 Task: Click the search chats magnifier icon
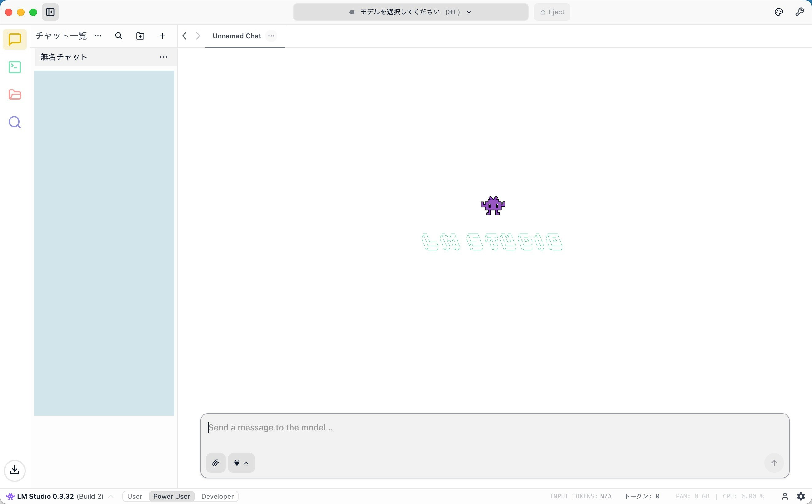point(118,36)
